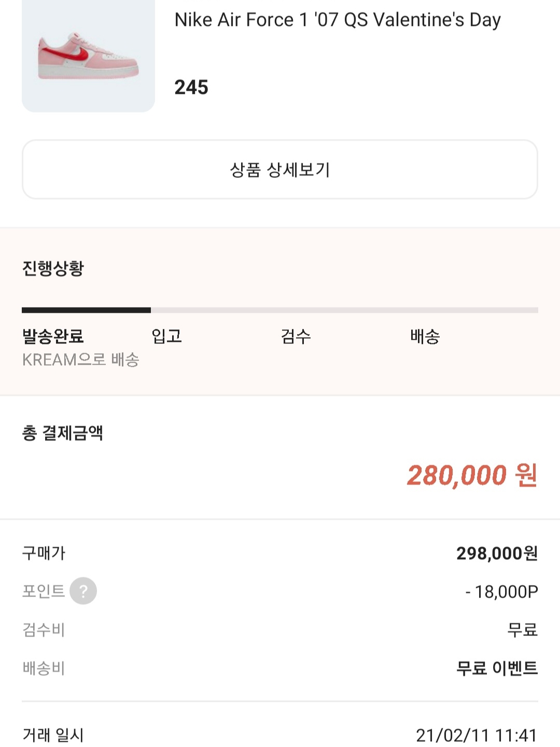This screenshot has width=560, height=747.
Task: Open the Nike Air Force 1 shoe thumbnail
Action: pyautogui.click(x=88, y=56)
